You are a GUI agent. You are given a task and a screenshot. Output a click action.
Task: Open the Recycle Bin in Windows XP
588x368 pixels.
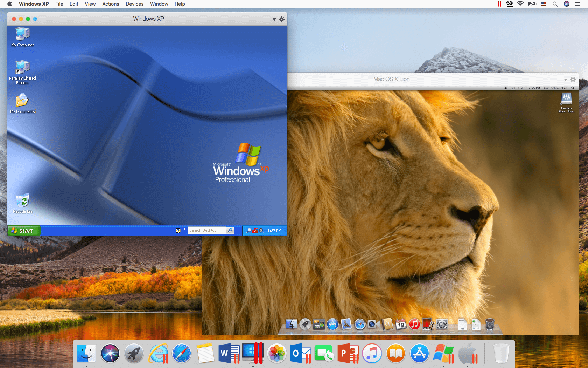(x=23, y=203)
